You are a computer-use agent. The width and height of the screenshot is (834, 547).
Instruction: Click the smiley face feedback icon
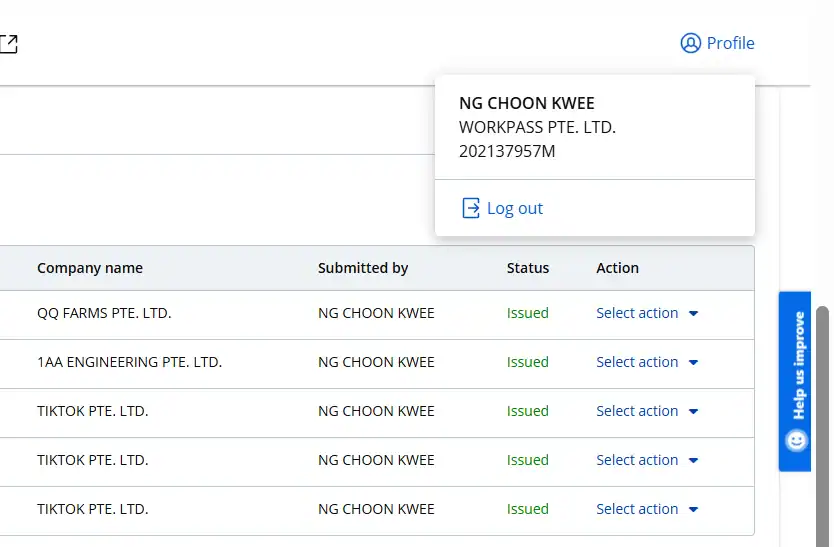point(796,440)
